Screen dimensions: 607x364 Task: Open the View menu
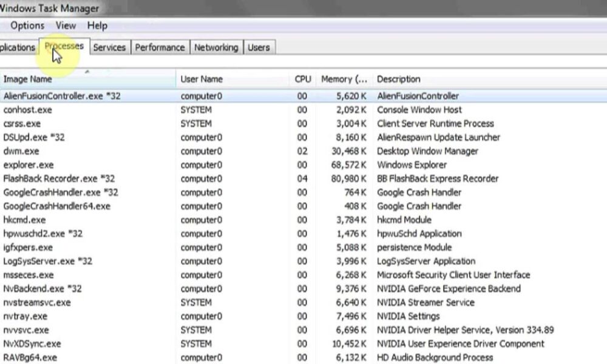coord(66,25)
